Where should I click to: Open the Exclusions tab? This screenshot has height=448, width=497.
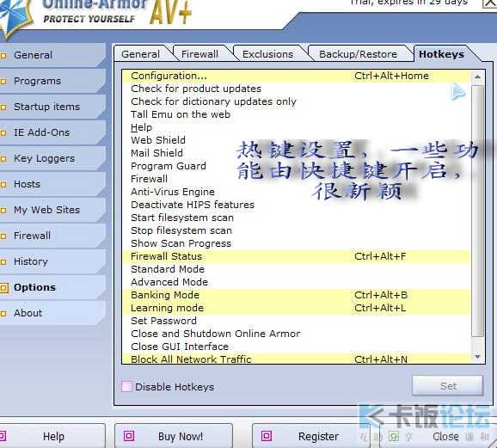(267, 54)
